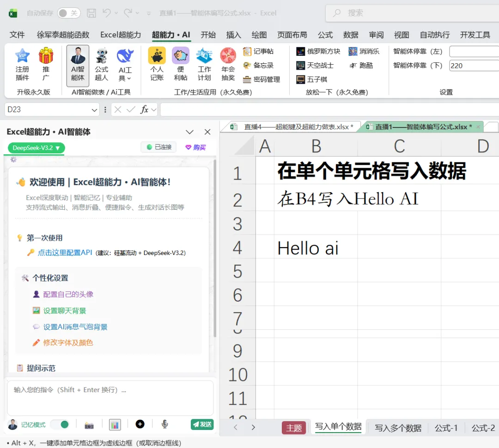
Task: Click the 配置自己的头像 link
Action: pyautogui.click(x=68, y=294)
